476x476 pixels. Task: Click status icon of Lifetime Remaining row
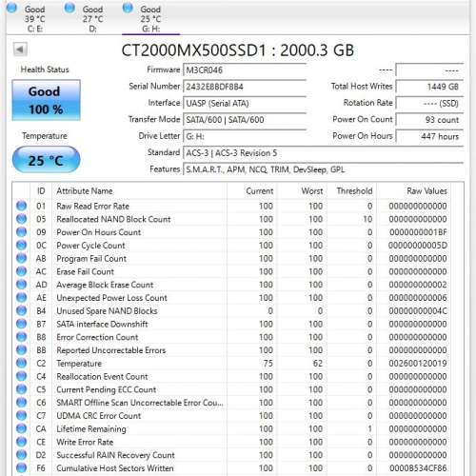tap(21, 428)
